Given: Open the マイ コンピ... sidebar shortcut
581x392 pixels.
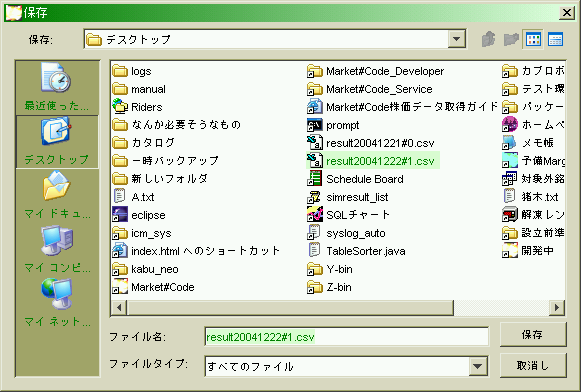Looking at the screenshot, I should tap(57, 249).
